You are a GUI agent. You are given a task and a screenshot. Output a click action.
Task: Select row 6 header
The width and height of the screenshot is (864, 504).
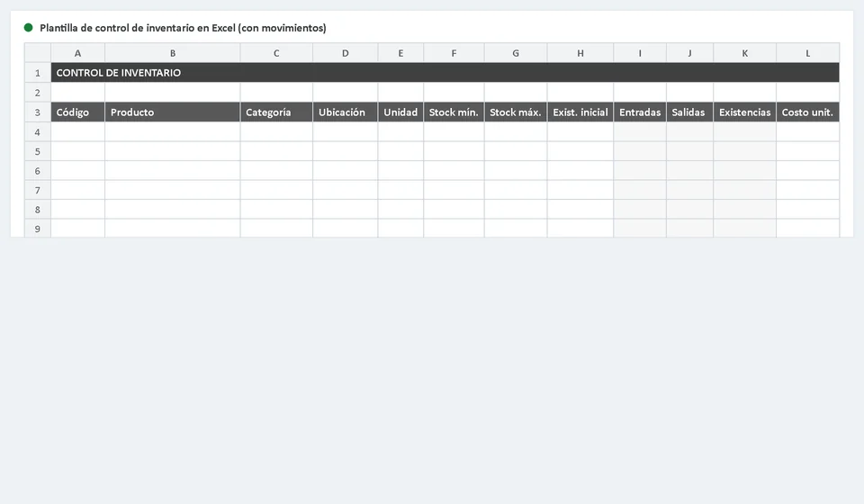point(38,171)
